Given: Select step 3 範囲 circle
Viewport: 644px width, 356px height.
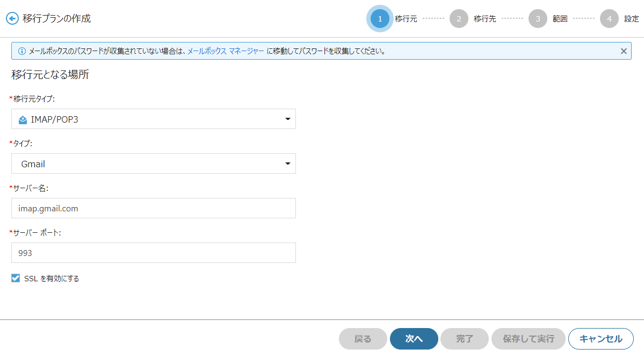Looking at the screenshot, I should [538, 18].
